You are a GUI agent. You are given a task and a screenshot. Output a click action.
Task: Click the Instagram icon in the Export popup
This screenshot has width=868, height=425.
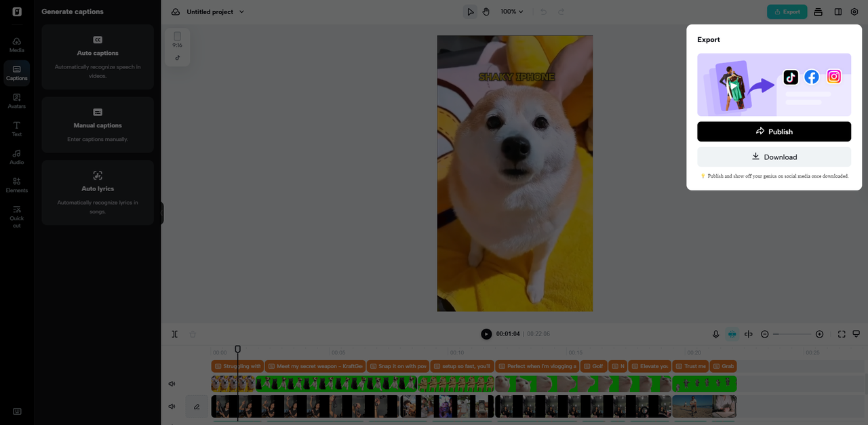[833, 77]
